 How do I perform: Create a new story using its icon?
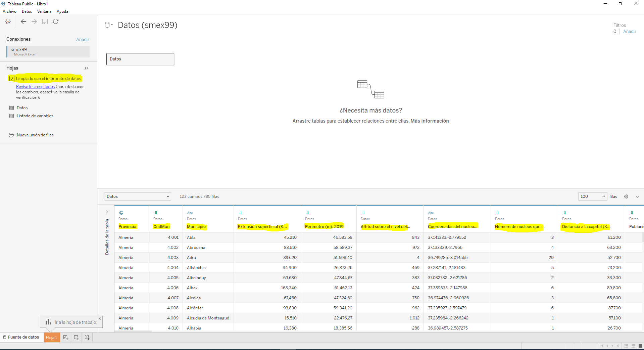87,337
